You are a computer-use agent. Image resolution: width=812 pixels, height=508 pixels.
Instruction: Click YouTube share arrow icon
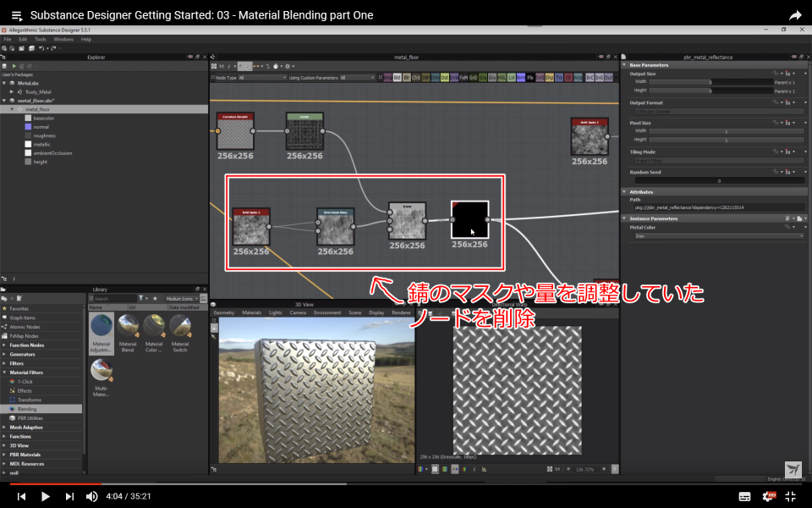click(x=795, y=15)
